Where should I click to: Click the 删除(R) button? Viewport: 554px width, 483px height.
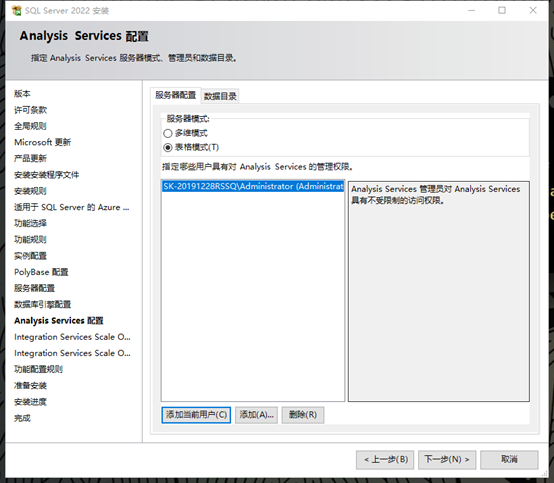303,415
